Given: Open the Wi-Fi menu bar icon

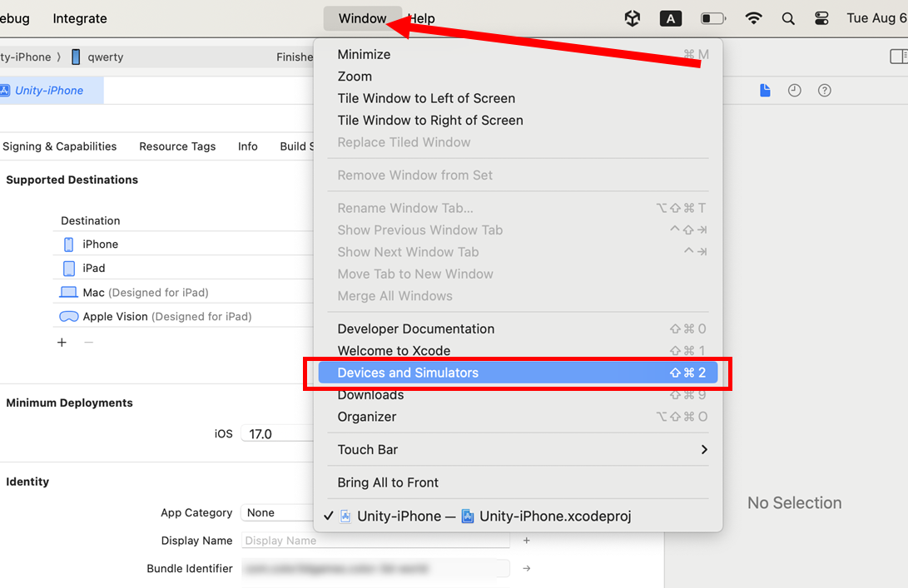Looking at the screenshot, I should point(753,18).
